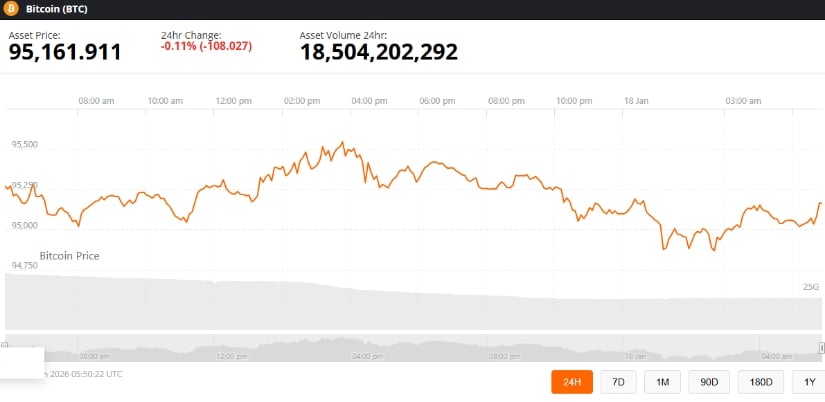Select the 180D range button
Screen dimensions: 825x402
click(x=760, y=382)
